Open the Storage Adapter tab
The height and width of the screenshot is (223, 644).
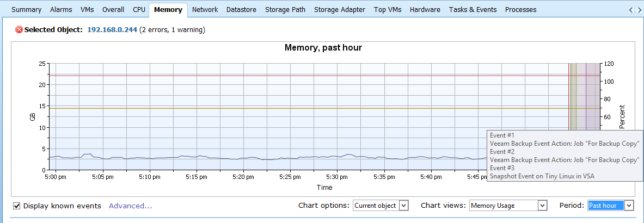coord(340,9)
